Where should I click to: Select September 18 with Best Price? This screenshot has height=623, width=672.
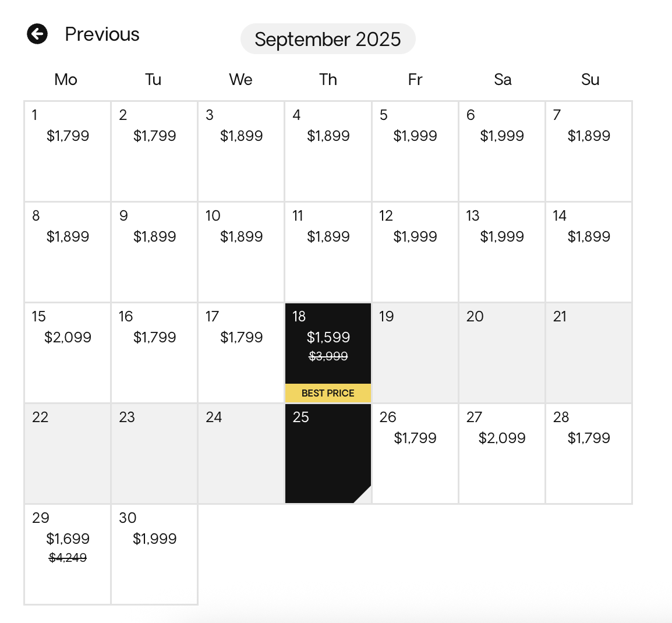click(328, 353)
